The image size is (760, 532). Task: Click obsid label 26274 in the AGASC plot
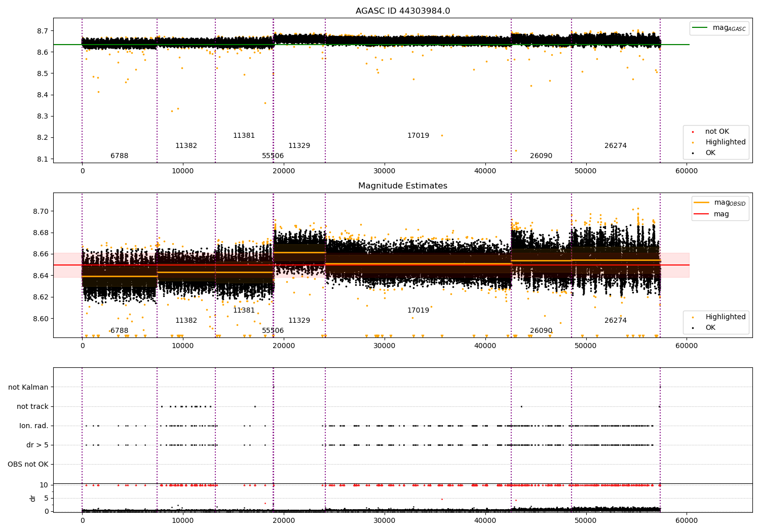point(616,146)
